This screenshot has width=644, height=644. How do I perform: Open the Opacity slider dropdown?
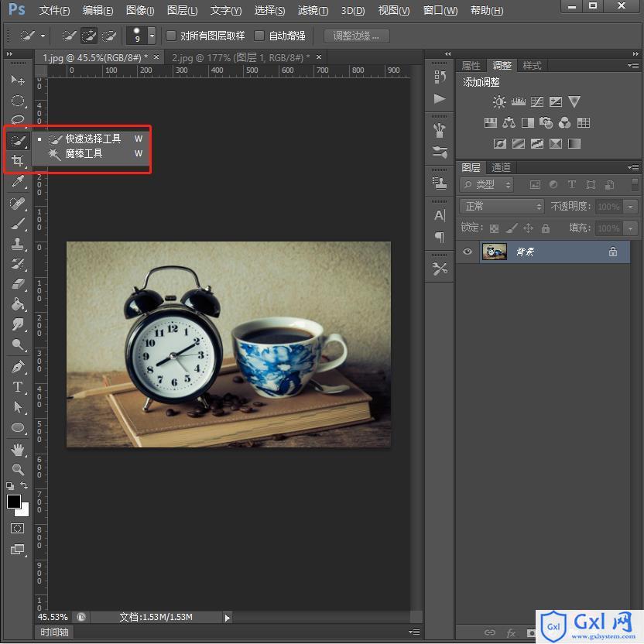pos(630,206)
